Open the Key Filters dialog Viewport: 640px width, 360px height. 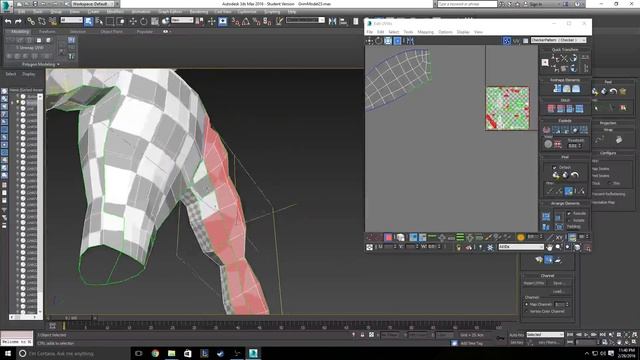[548, 342]
